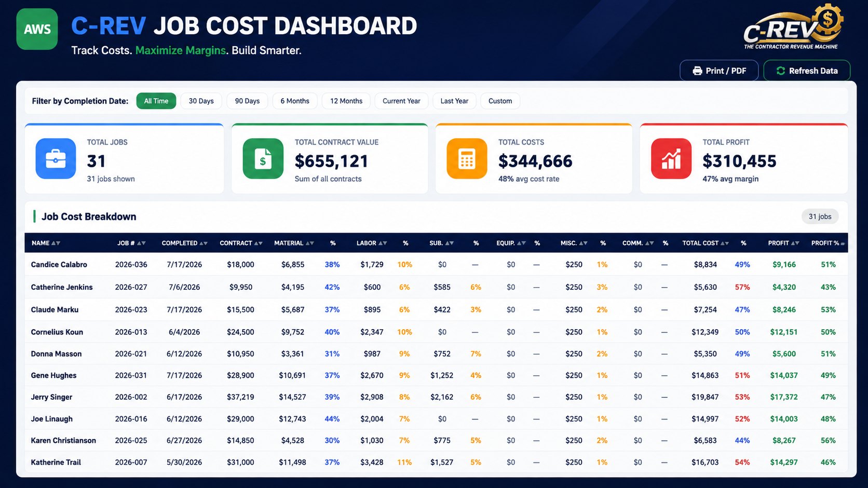Click the 56% profit percentage
Screen dimensions: 868x488
pos(828,441)
